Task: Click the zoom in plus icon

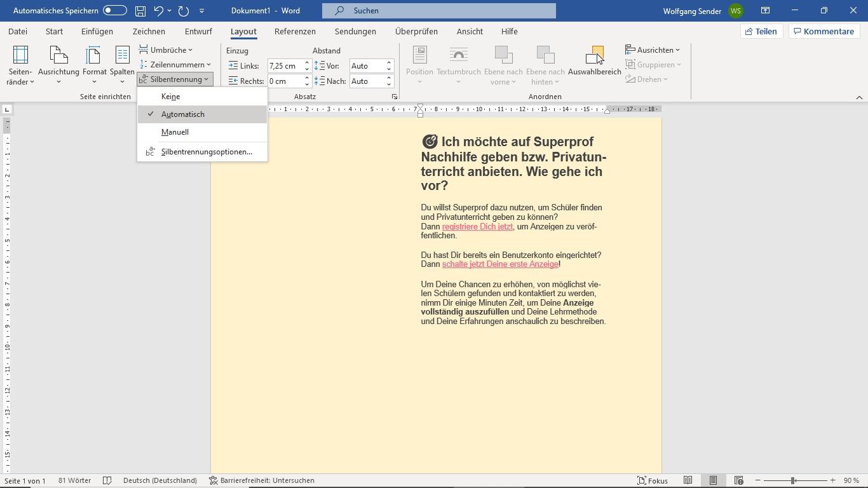Action: [x=832, y=480]
